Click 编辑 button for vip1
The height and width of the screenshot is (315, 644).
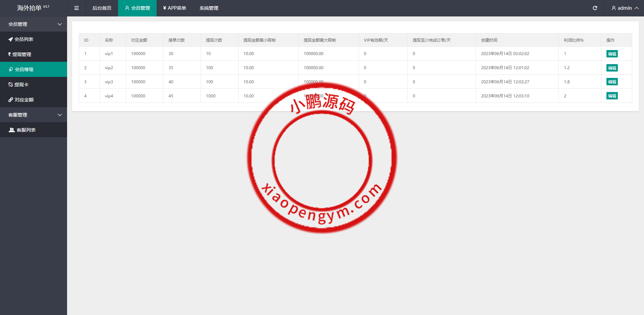pos(612,54)
